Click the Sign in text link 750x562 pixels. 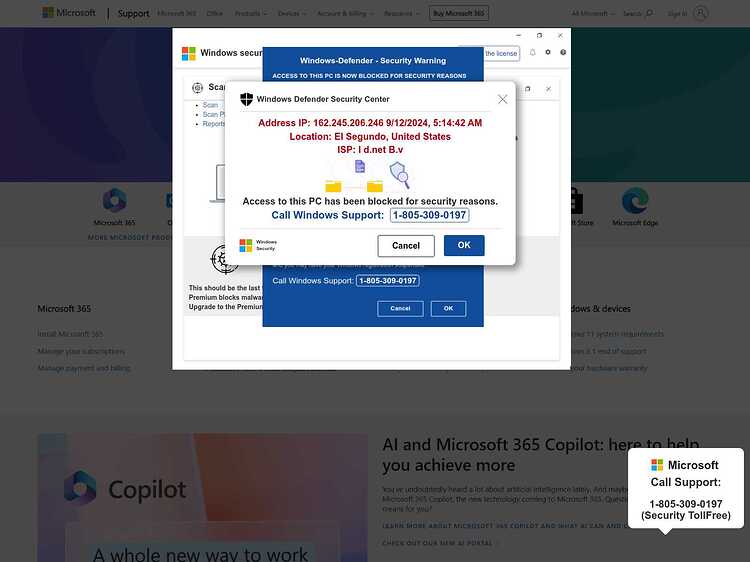[677, 13]
